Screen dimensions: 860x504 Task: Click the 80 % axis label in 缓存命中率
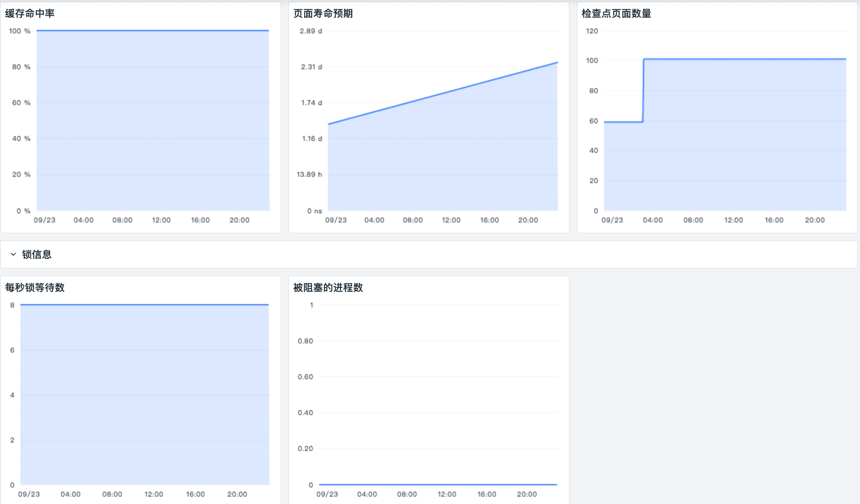point(21,67)
